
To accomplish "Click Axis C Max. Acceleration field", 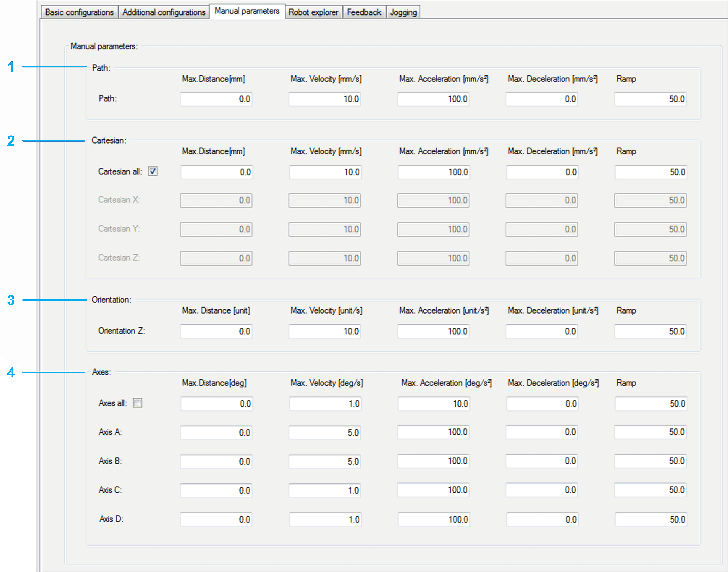I will coord(433,490).
